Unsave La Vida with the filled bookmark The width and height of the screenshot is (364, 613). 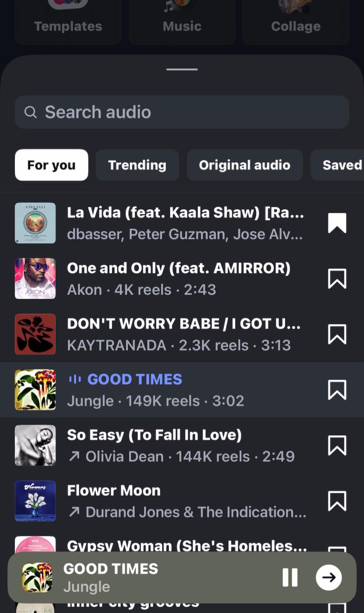click(x=337, y=223)
